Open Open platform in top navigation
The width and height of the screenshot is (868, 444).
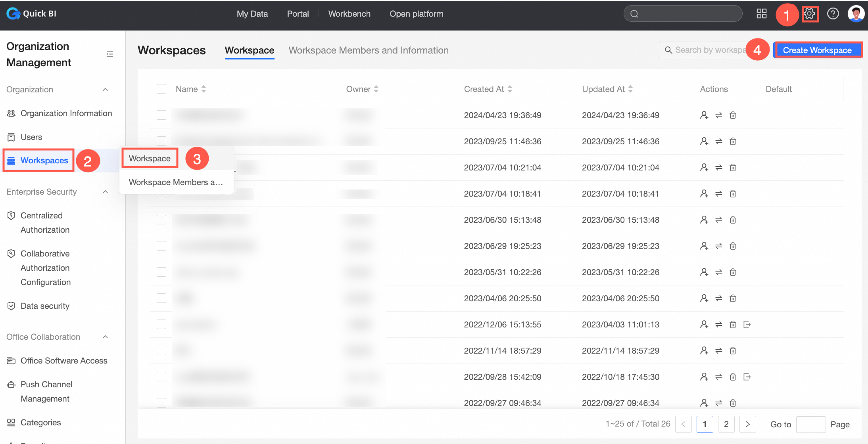click(x=417, y=14)
